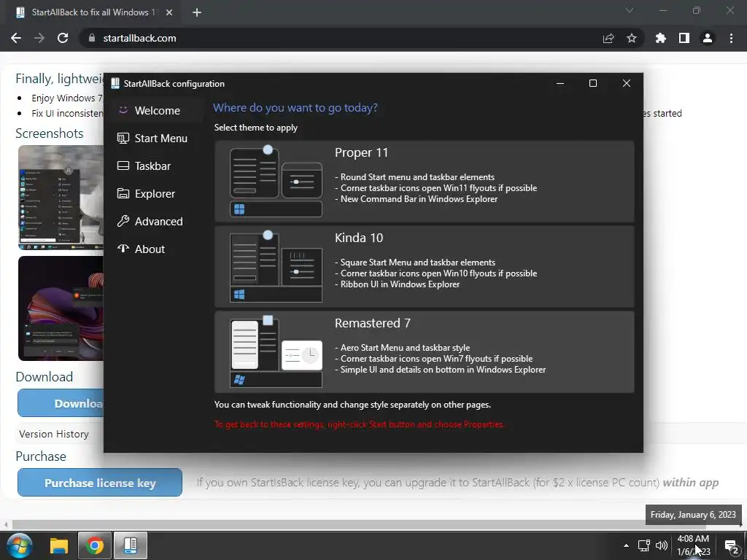Open first screenshot thumbnail on webpage

[61, 198]
